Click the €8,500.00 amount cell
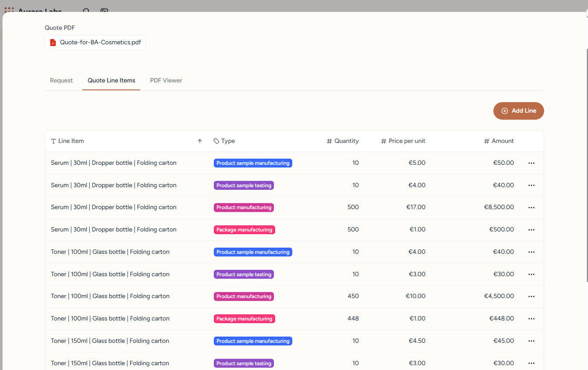The height and width of the screenshot is (370, 588). tap(499, 207)
